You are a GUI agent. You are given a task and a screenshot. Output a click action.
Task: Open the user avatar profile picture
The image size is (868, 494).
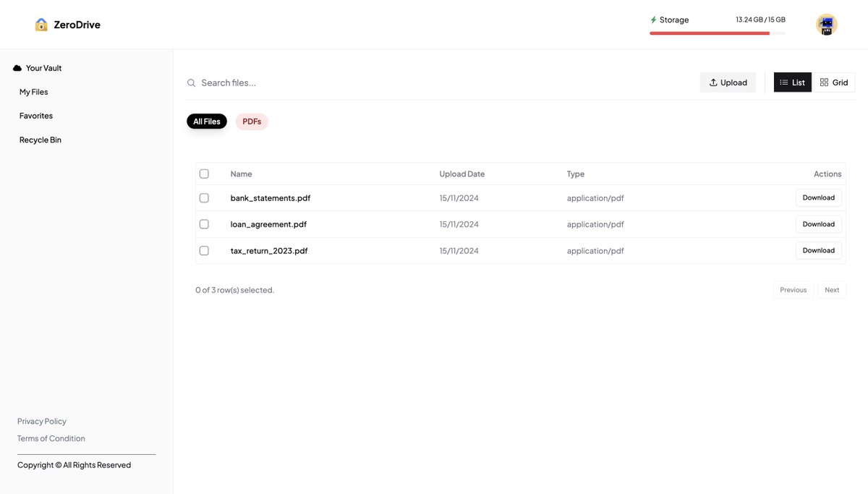(827, 25)
